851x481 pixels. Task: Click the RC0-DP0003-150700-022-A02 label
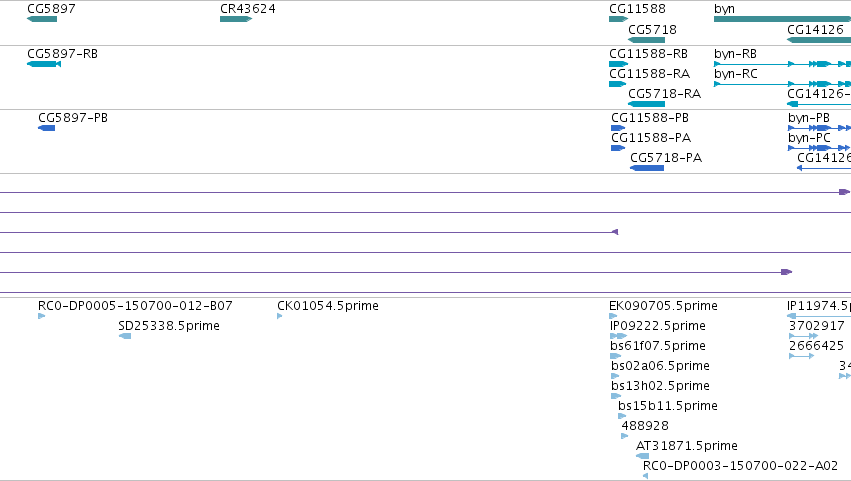(740, 466)
